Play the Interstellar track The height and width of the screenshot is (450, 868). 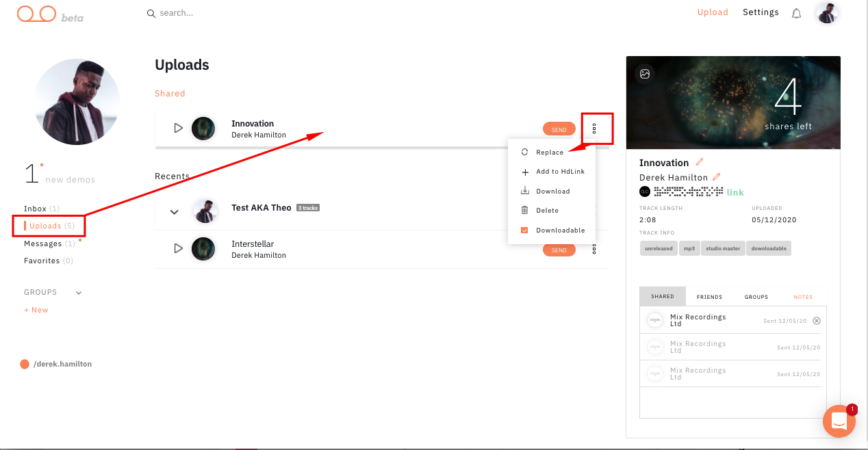(x=178, y=248)
